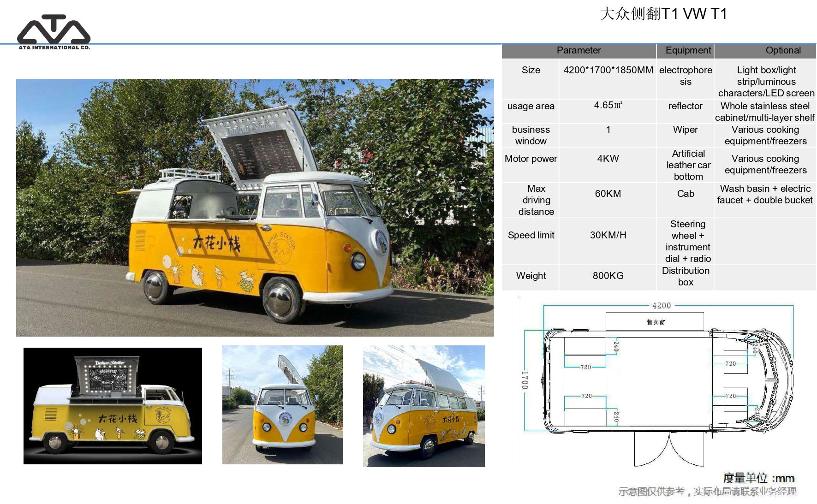This screenshot has width=817, height=504.
Task: Select the value '4.65㎡'
Action: (608, 105)
